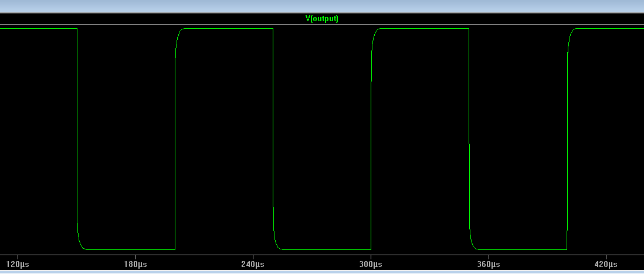This screenshot has width=644, height=274.
Task: Click the 360µs time axis label
Action: (489, 264)
